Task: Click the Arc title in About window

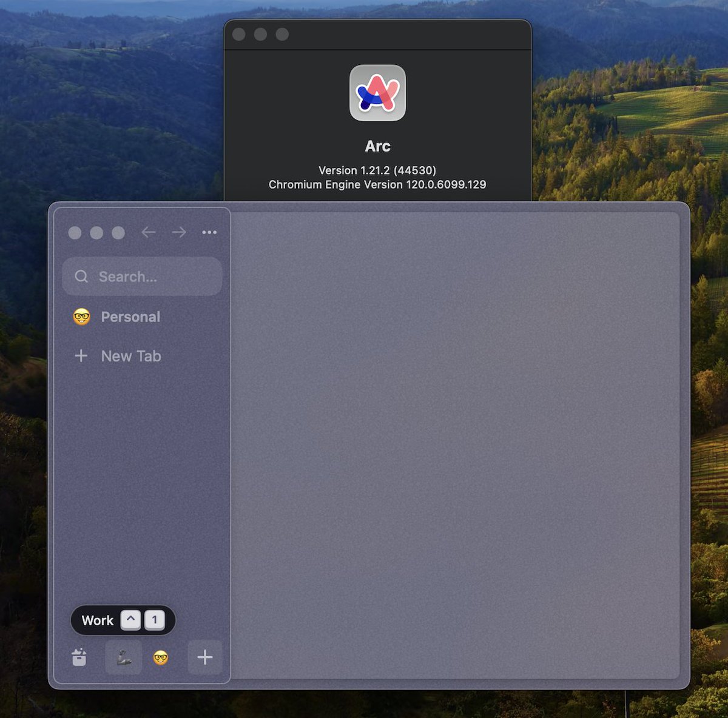Action: pos(377,146)
